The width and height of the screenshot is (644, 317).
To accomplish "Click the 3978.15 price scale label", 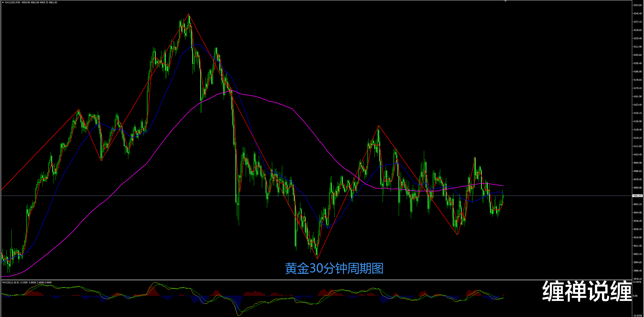I will [637, 279].
